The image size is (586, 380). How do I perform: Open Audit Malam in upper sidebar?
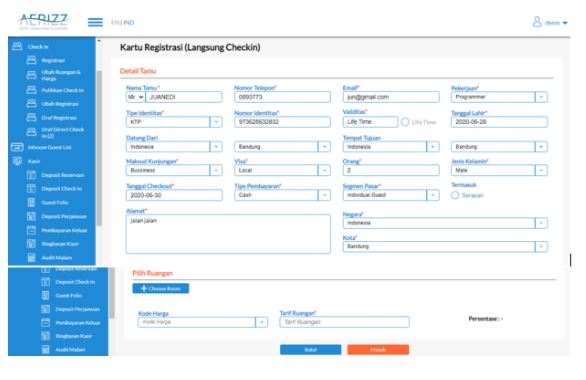tap(56, 257)
